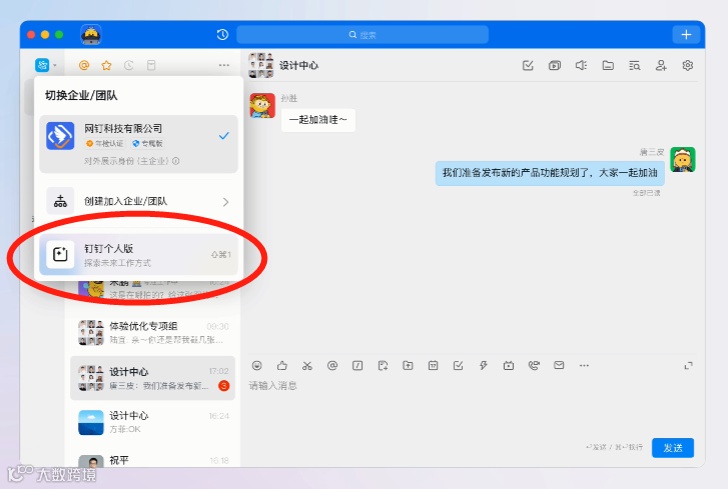
Task: Open the 祝平 conversation
Action: (153, 460)
